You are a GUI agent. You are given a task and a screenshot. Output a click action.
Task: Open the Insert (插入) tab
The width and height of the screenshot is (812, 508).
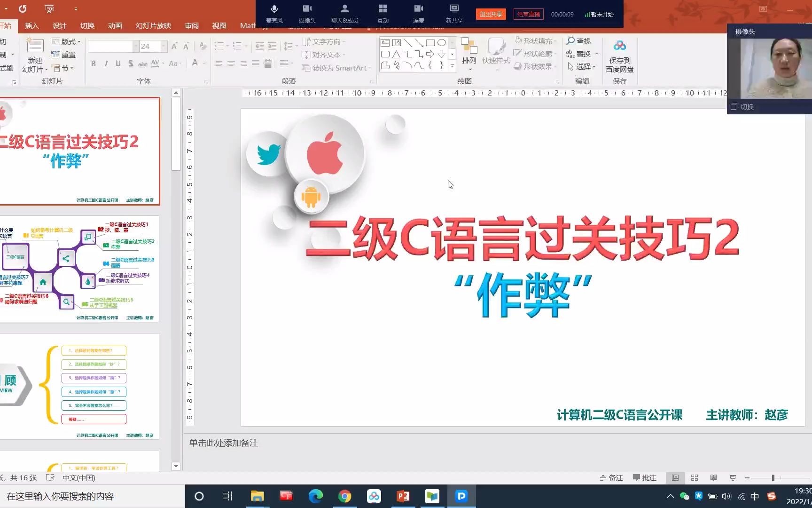tap(31, 25)
